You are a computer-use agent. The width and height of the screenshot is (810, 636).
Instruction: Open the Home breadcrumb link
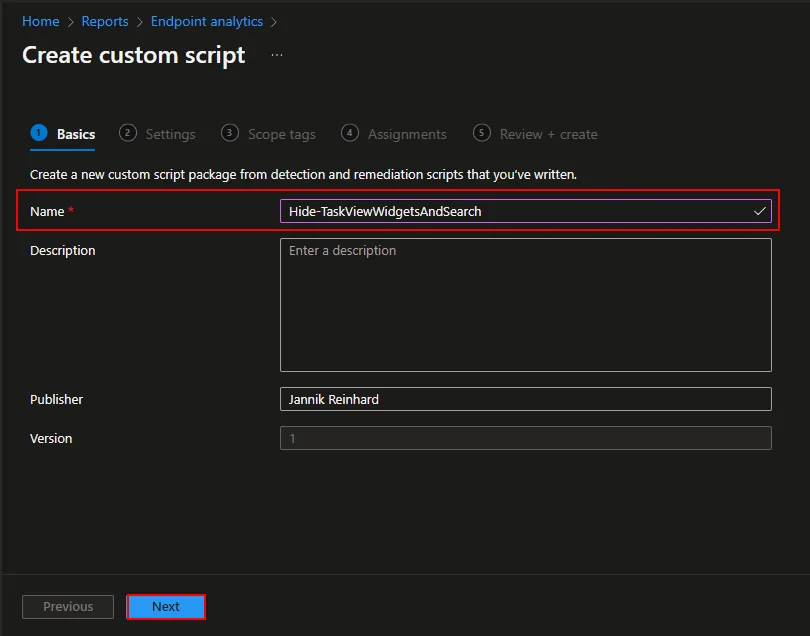[x=40, y=21]
